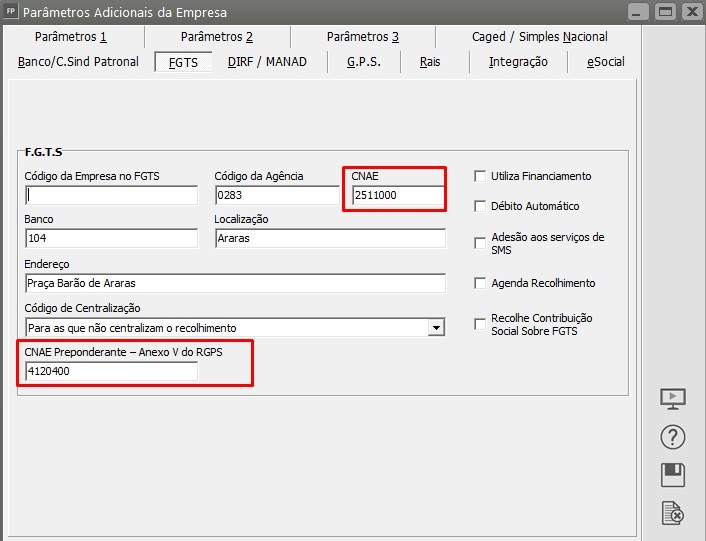This screenshot has width=706, height=541.
Task: Enable the Utiliza Financiamento checkbox
Action: click(x=480, y=176)
